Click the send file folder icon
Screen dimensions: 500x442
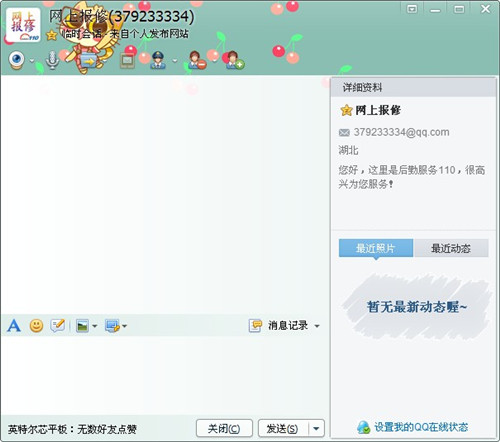pos(88,61)
